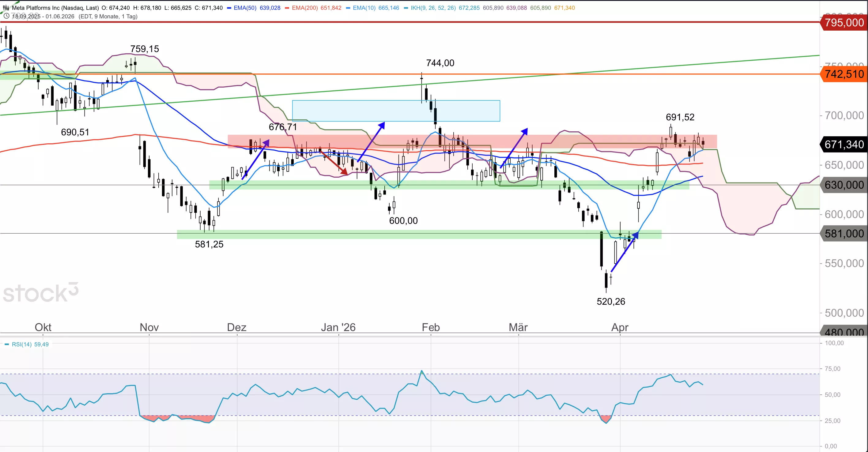868x452 pixels.
Task: Click the red EMA(200) legend marker
Action: 287,8
